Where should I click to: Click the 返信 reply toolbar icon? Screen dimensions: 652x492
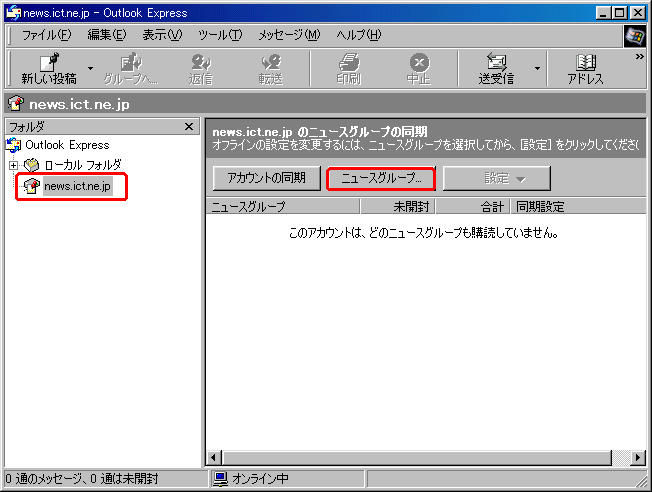point(201,69)
